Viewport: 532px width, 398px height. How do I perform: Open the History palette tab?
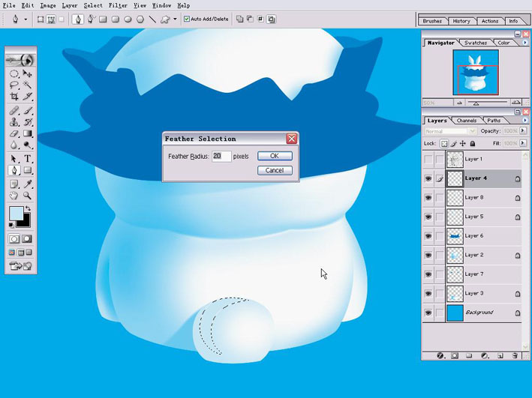click(x=461, y=21)
